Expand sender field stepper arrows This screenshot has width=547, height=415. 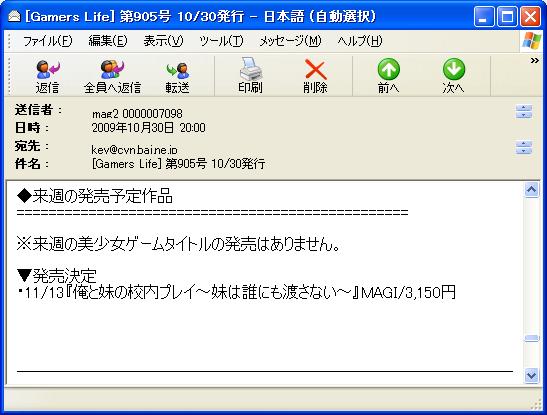524,112
